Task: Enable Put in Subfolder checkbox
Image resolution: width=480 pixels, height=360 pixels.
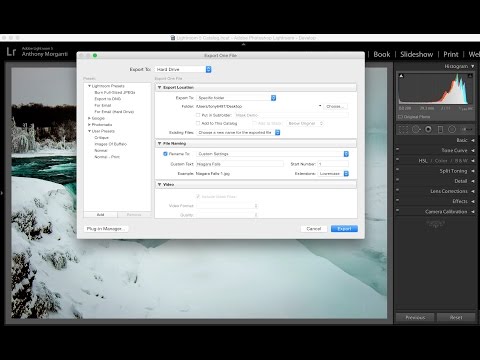Action: tap(198, 115)
